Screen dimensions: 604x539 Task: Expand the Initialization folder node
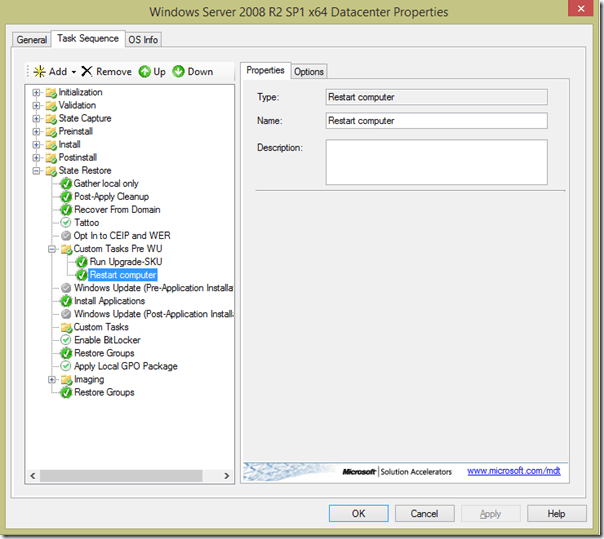point(37,93)
